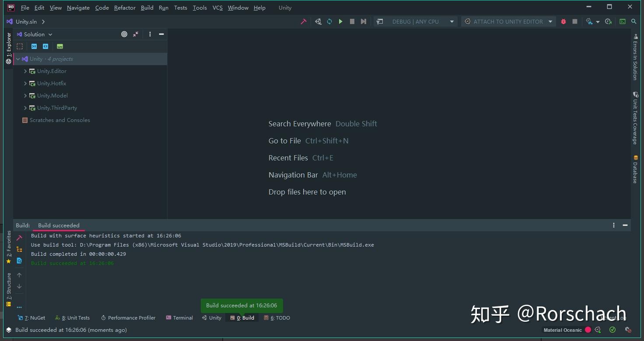Click the blue >= icon under the Solution header
Viewport: 644px width, 341px height.
pos(34,46)
